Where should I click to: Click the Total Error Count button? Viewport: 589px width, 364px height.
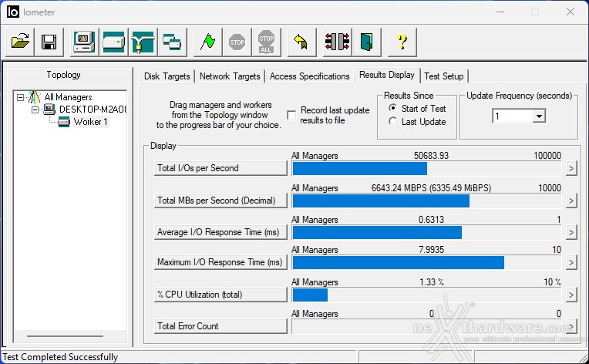tap(220, 326)
